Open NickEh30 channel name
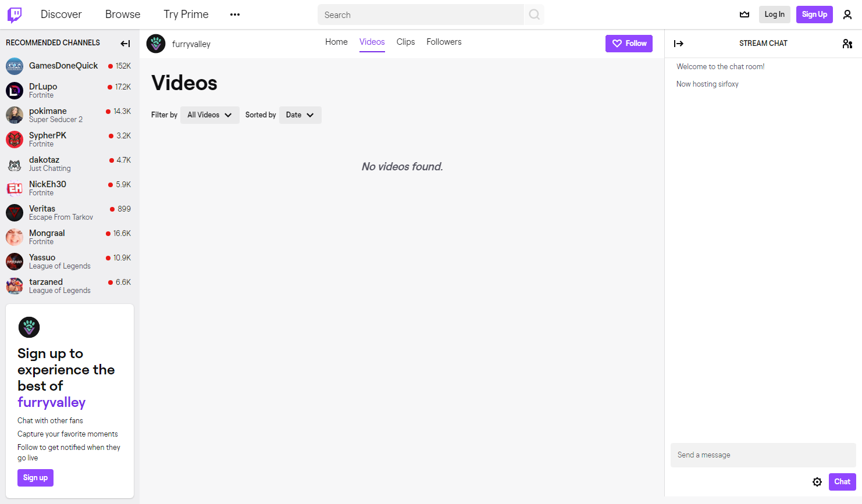This screenshot has height=504, width=862. (48, 184)
